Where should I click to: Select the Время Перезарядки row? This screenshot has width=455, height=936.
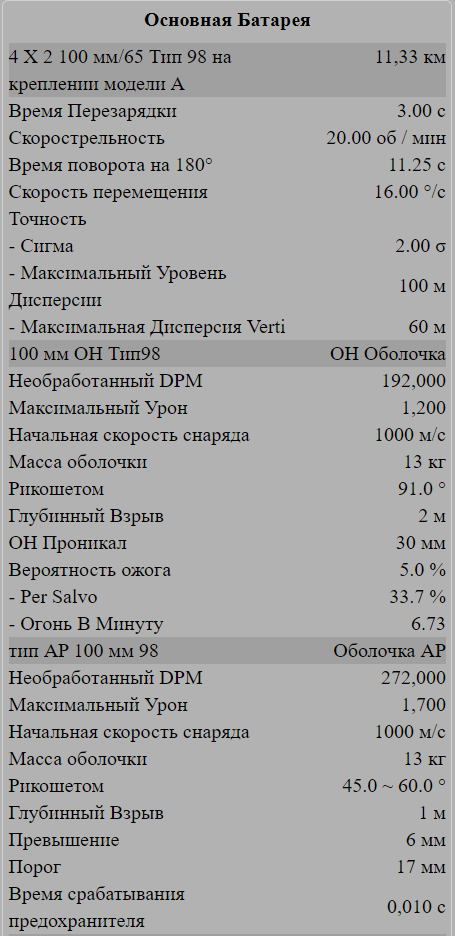[227, 111]
